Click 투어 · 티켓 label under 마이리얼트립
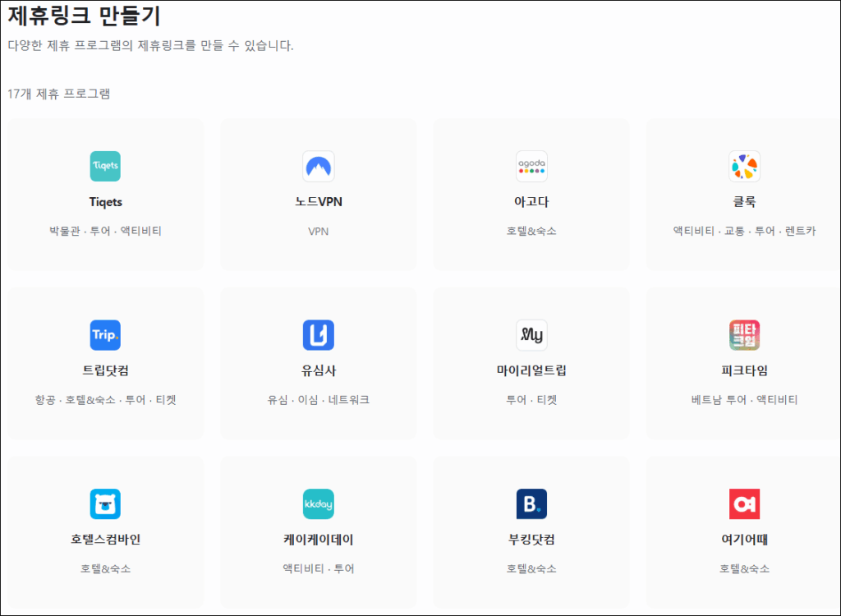Image resolution: width=841 pixels, height=616 pixels. point(531,400)
